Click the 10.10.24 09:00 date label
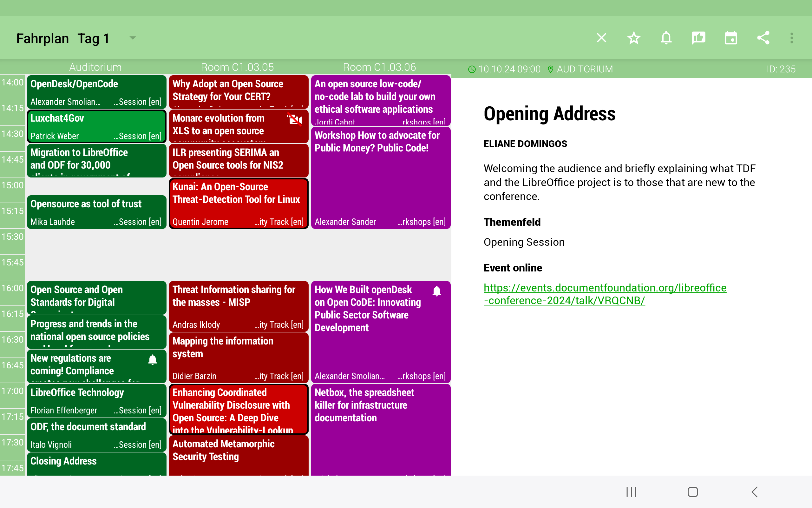Image resolution: width=812 pixels, height=508 pixels. pyautogui.click(x=509, y=69)
